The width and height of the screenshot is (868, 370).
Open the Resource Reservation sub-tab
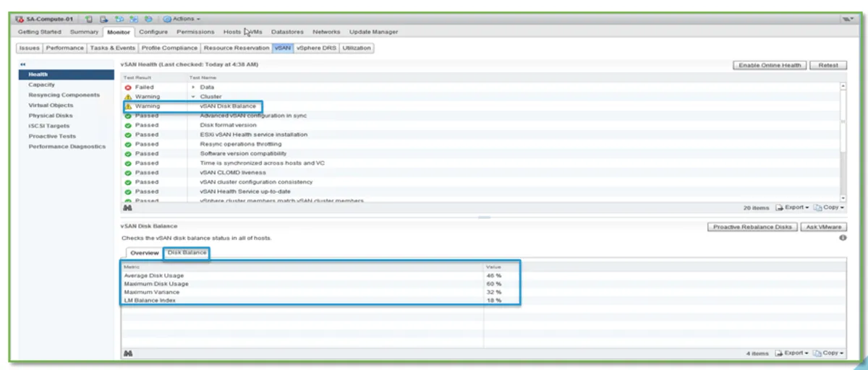coord(236,48)
